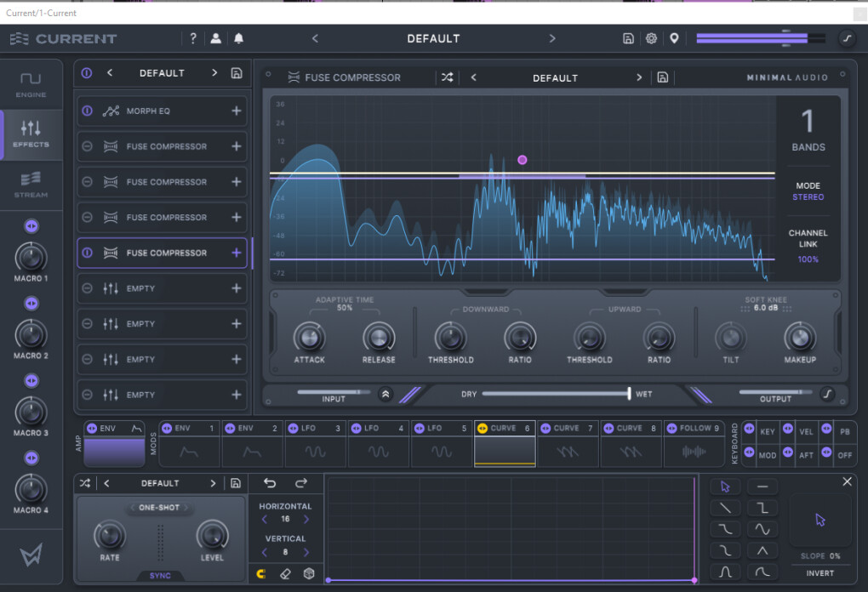Choose the step curve shape
The image size is (868, 592).
pos(762,508)
